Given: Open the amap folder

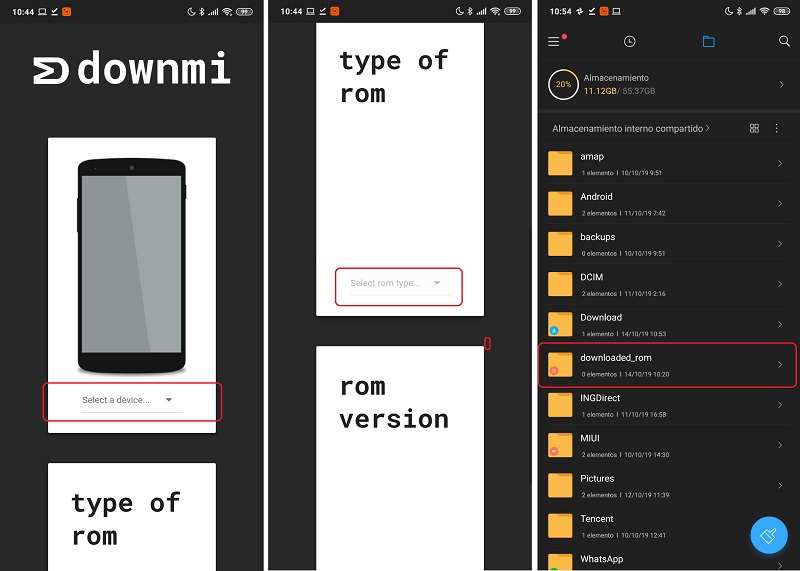Looking at the screenshot, I should click(x=669, y=163).
